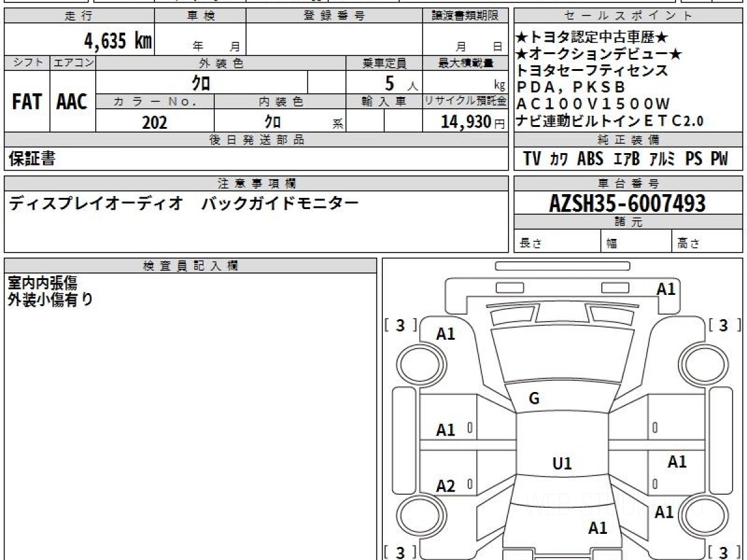Select the 幅 label
This screenshot has width=747, height=560.
(611, 244)
